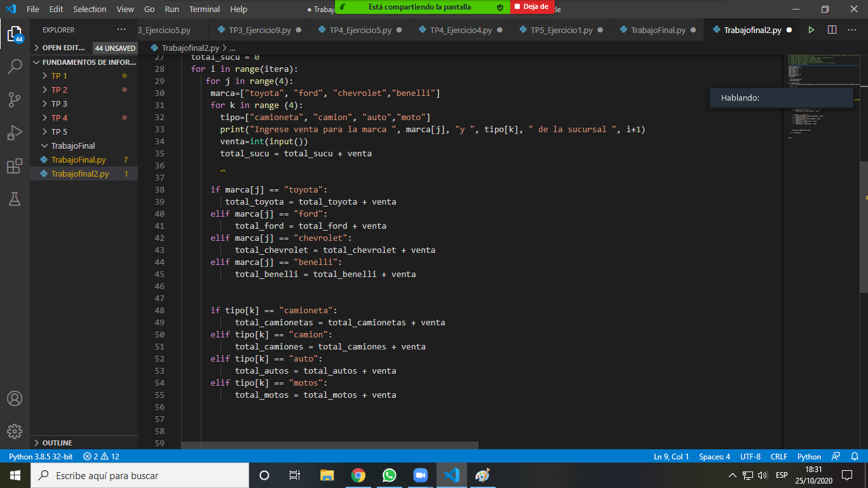The height and width of the screenshot is (488, 868).
Task: Open File Explorer from taskbar
Action: point(327,475)
